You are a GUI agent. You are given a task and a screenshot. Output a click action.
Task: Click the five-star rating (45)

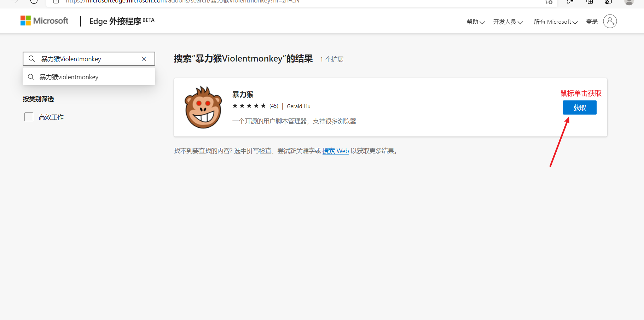click(x=255, y=106)
